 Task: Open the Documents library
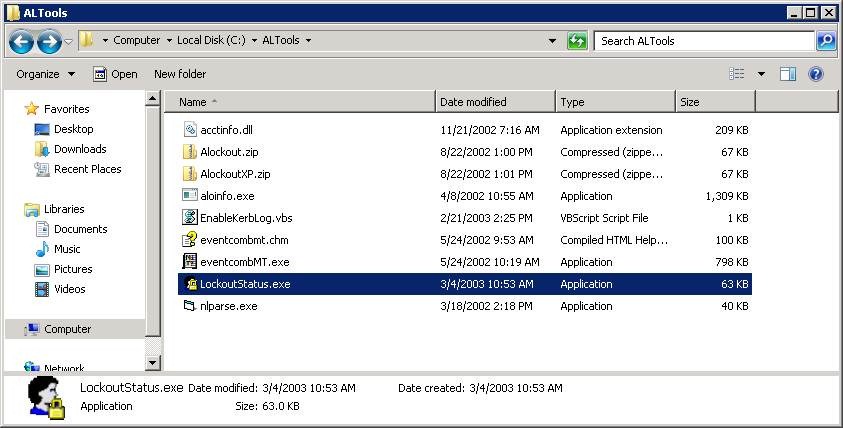pyautogui.click(x=70, y=229)
